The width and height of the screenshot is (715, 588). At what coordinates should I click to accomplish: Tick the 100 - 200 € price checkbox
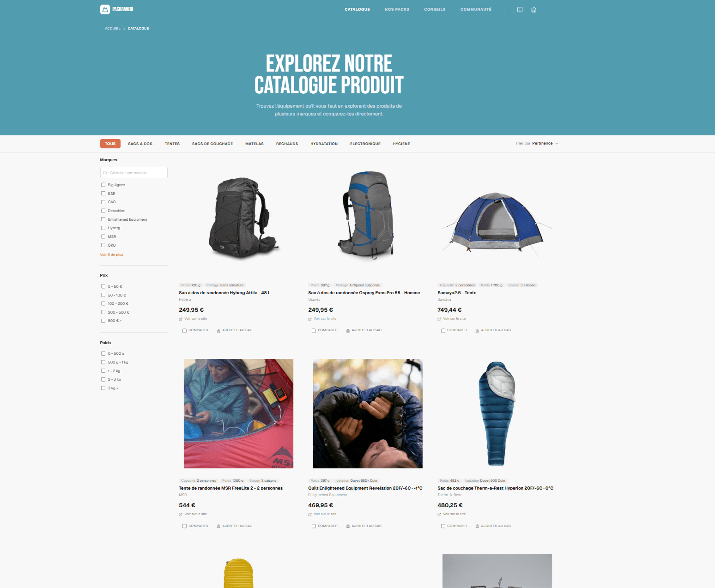[103, 303]
